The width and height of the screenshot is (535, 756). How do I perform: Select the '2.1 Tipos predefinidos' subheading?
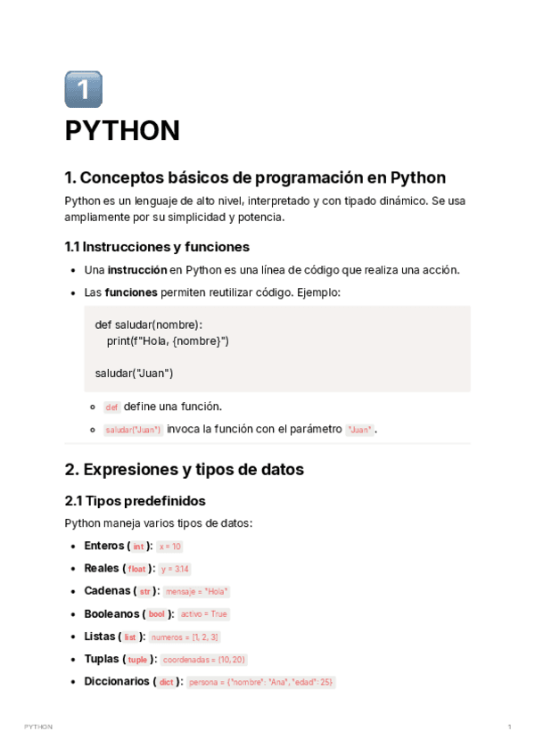135,501
